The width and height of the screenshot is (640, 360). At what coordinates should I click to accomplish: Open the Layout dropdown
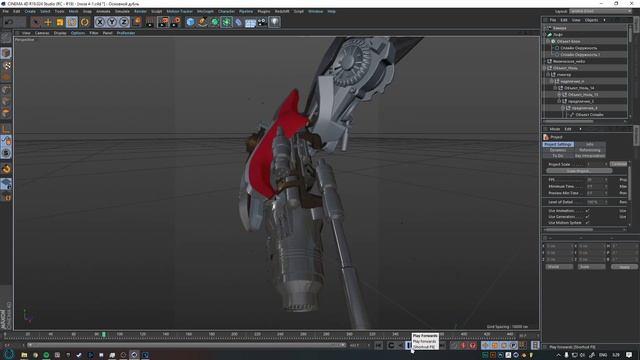601,11
